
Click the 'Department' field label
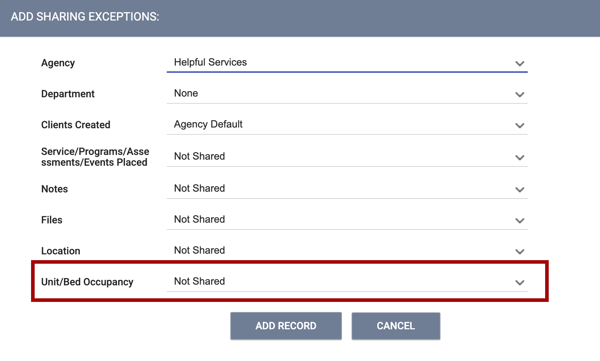pyautogui.click(x=68, y=94)
